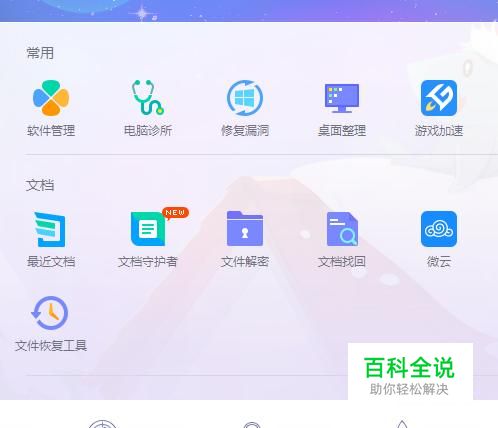Screen dimensions: 498x428
Task: Start 游戏加速 rocket icon
Action: coord(439,98)
